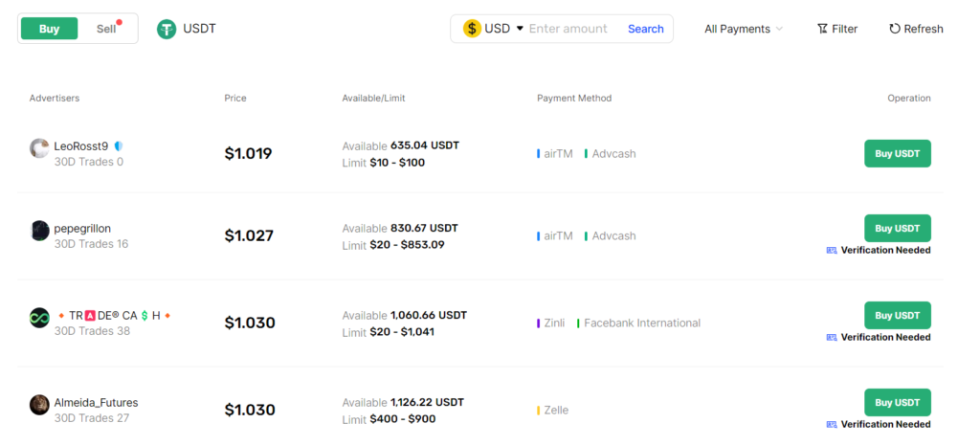Image resolution: width=980 pixels, height=446 pixels.
Task: Click the blue shield badge beside LeoRosst9
Action: [119, 146]
